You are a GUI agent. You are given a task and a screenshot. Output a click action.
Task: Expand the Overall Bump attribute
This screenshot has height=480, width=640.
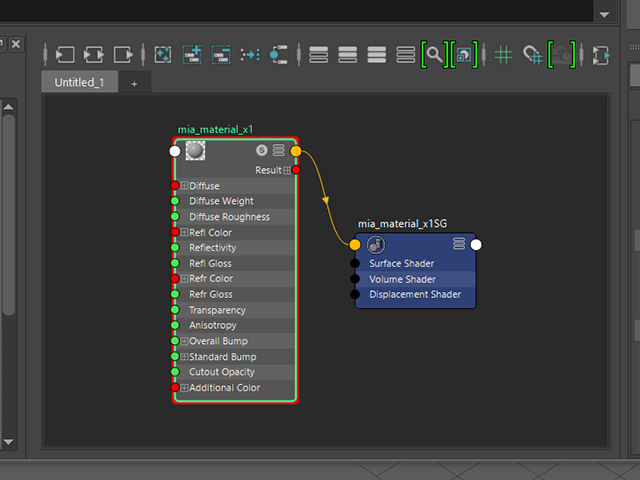pos(184,341)
